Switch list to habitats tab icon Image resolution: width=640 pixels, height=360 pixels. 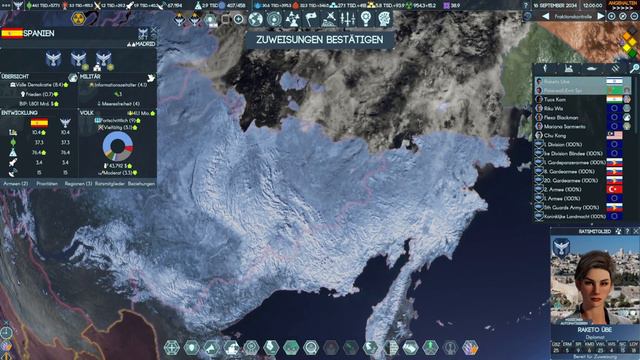[x=615, y=69]
